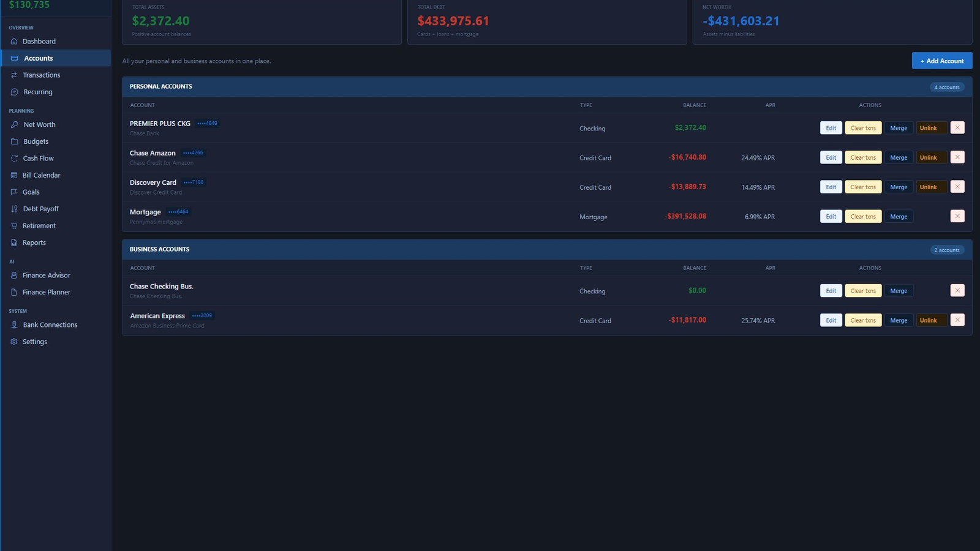This screenshot has width=980, height=551.
Task: Go to the Transactions page
Action: pos(55,75)
